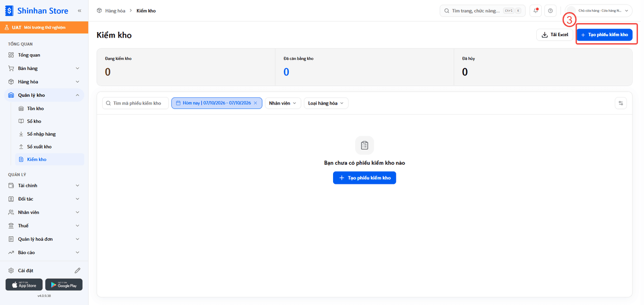Open notifications bell icon
The height and width of the screenshot is (305, 644).
coord(536,11)
